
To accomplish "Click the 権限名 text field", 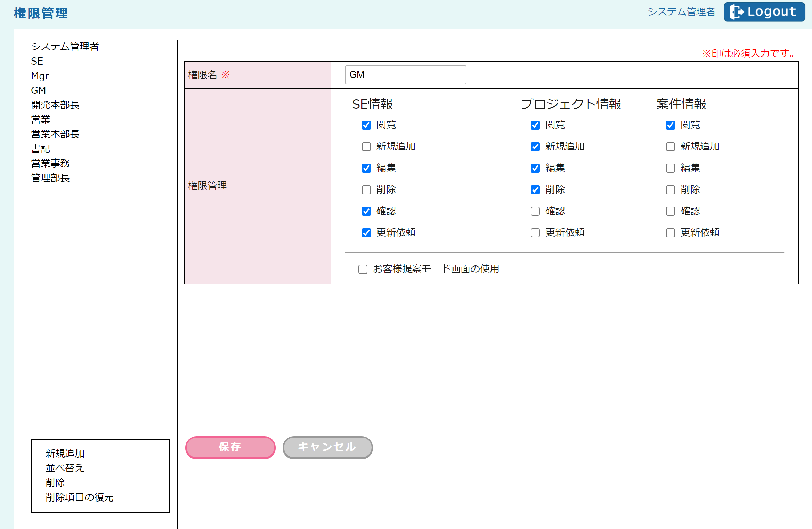I will pos(405,75).
